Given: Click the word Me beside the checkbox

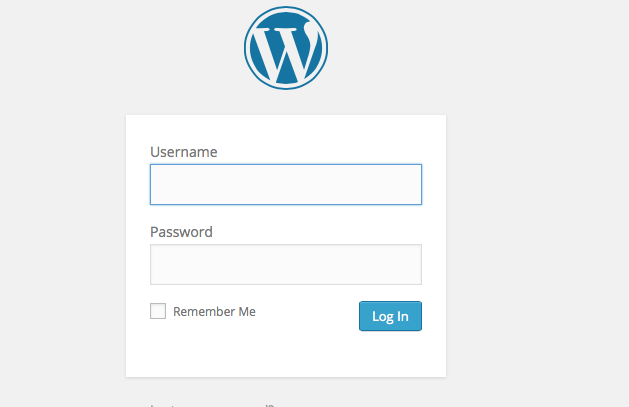Looking at the screenshot, I should click(247, 311).
